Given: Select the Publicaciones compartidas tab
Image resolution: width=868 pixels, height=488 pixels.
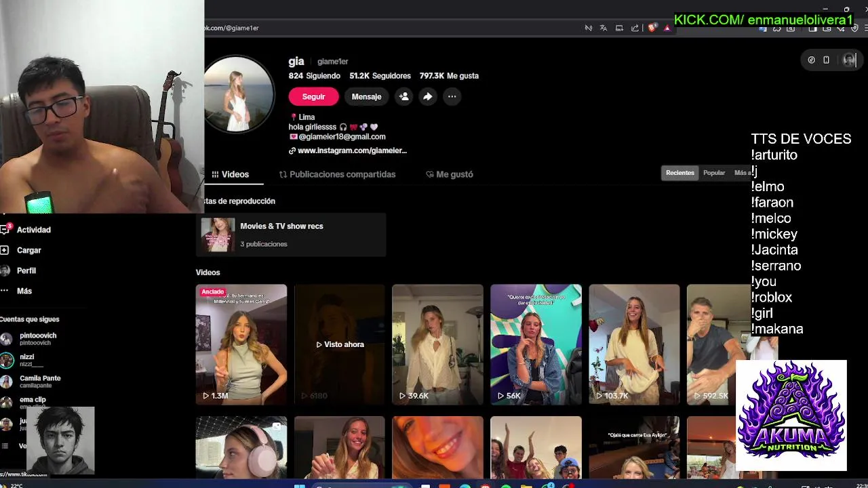Looking at the screenshot, I should click(x=337, y=174).
